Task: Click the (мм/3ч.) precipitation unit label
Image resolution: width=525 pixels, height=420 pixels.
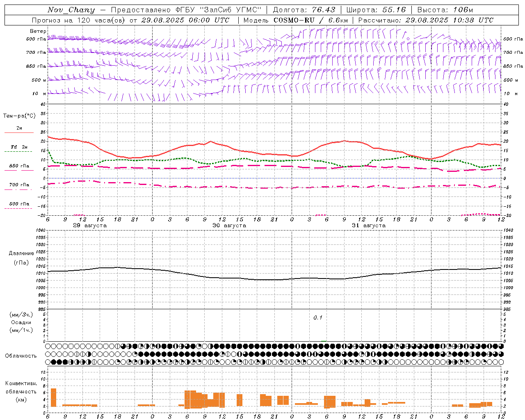Action: [21, 315]
